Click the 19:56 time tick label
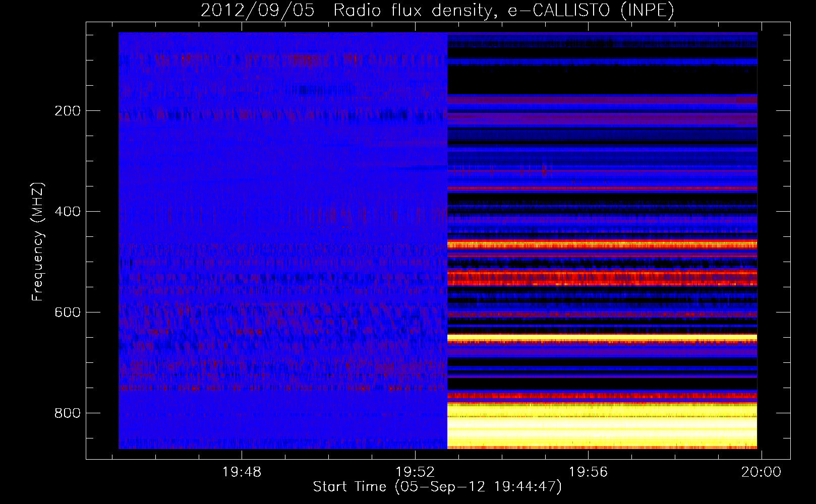816x504 pixels. (588, 472)
